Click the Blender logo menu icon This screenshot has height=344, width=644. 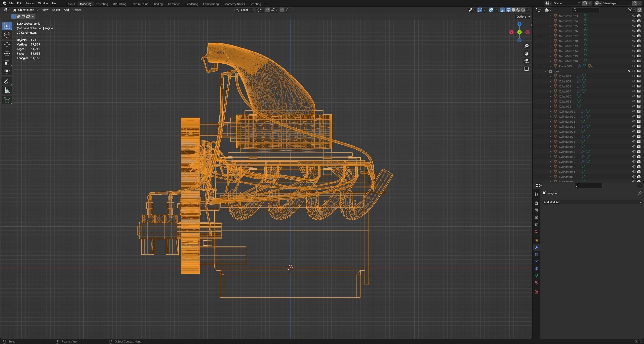4,3
